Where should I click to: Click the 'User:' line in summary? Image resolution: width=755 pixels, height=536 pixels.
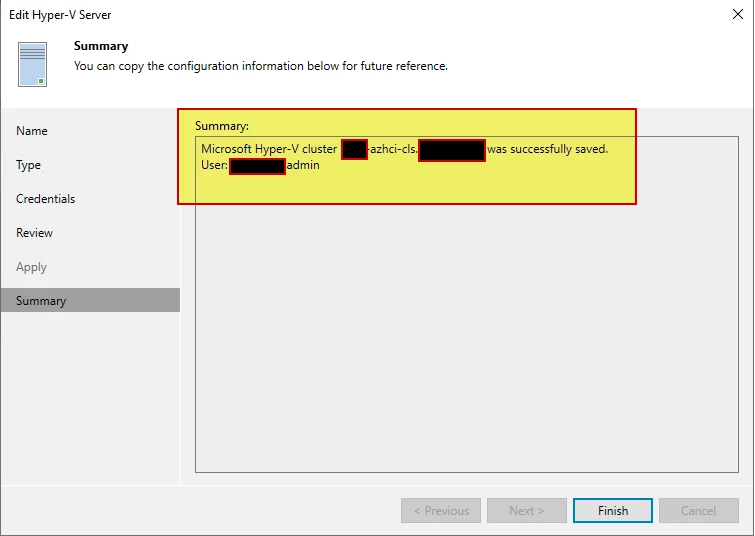point(260,166)
